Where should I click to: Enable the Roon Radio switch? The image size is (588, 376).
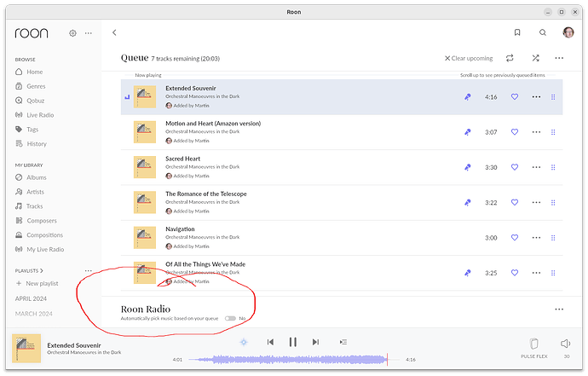(230, 319)
